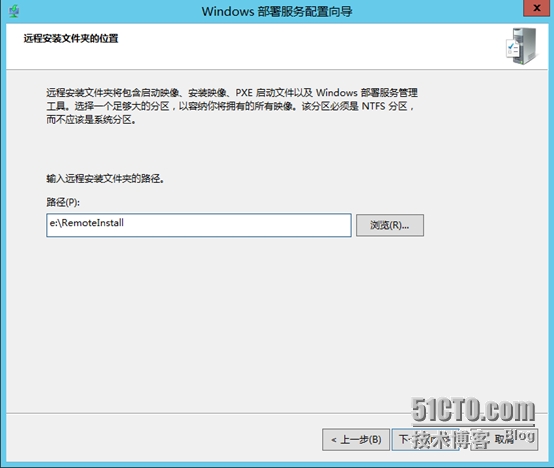The image size is (554, 468).
Task: Open the Browse (浏览(R)...) folder dialog
Action: (390, 225)
